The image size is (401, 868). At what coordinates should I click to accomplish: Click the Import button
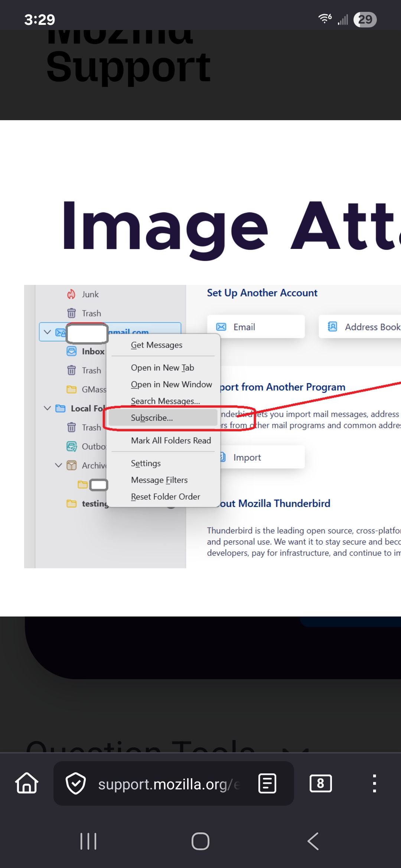(262, 457)
